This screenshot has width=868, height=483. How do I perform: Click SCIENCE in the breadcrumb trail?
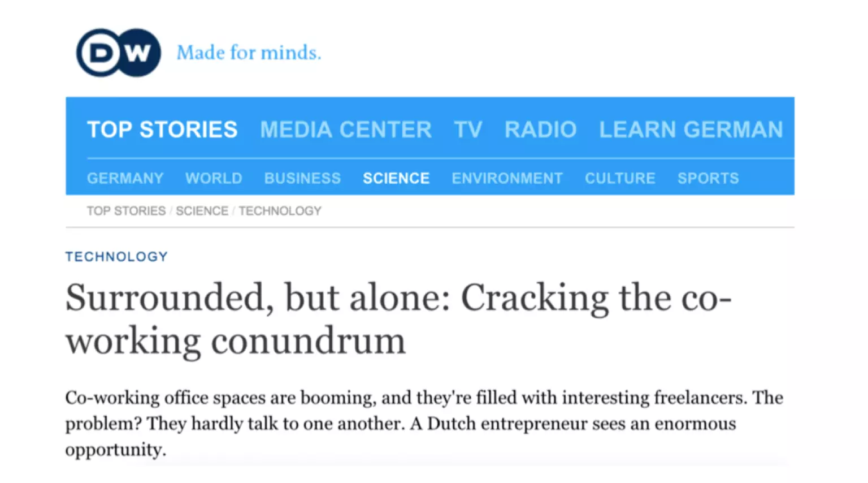(x=202, y=211)
